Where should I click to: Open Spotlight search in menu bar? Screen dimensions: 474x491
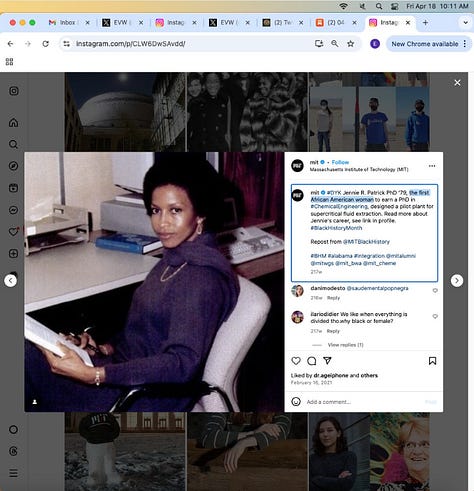coord(379,6)
